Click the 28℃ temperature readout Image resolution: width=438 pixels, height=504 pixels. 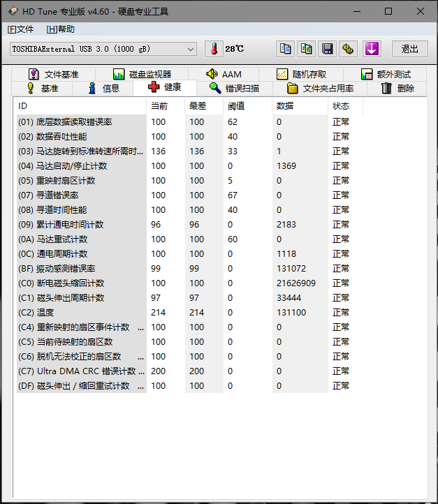(x=235, y=49)
